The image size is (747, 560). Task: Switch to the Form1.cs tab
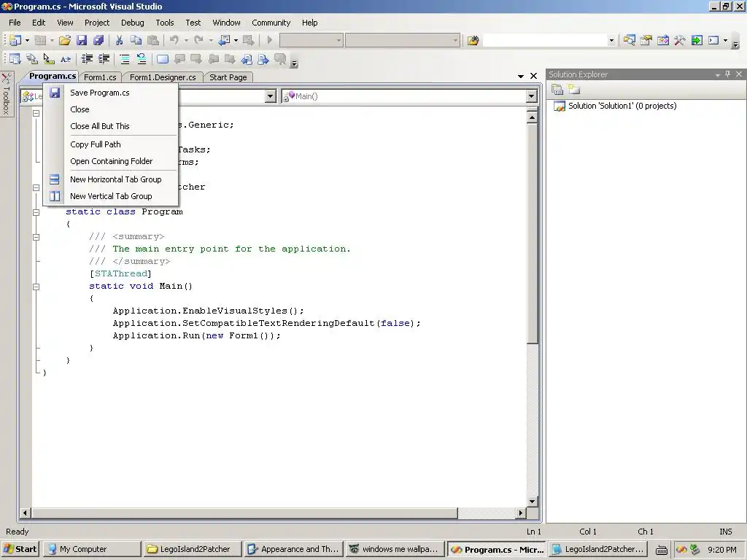coord(100,77)
